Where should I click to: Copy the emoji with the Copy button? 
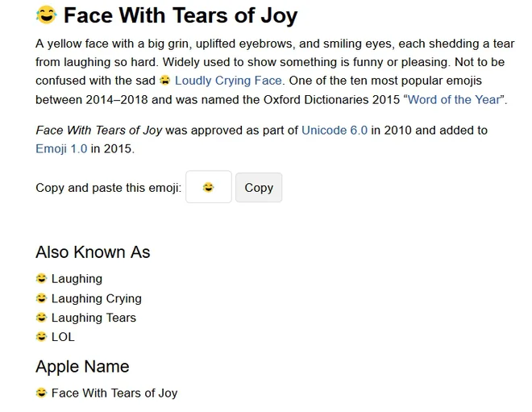coord(259,187)
